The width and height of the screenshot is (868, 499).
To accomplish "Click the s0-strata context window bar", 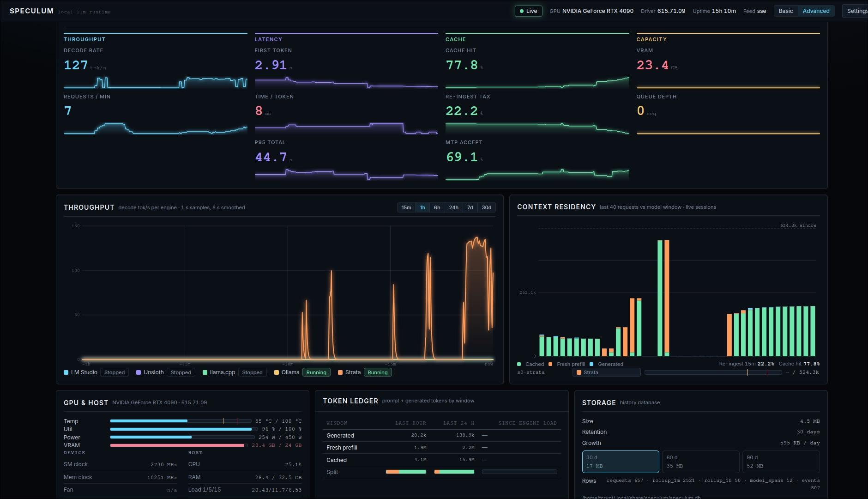I will pyautogui.click(x=713, y=372).
